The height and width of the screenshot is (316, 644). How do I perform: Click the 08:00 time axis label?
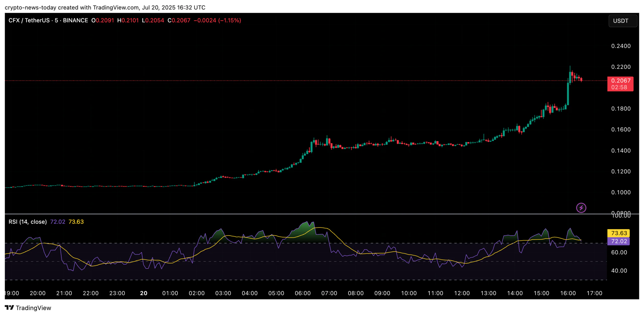[356, 293]
